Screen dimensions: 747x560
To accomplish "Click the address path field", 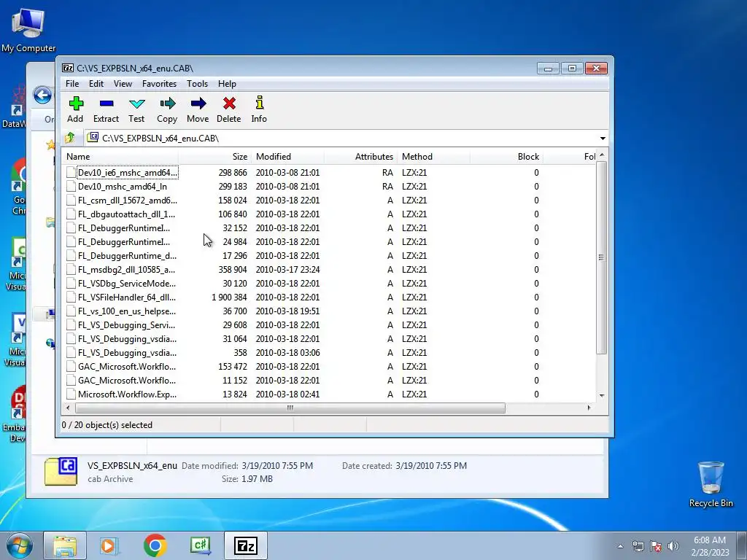I will 341,138.
